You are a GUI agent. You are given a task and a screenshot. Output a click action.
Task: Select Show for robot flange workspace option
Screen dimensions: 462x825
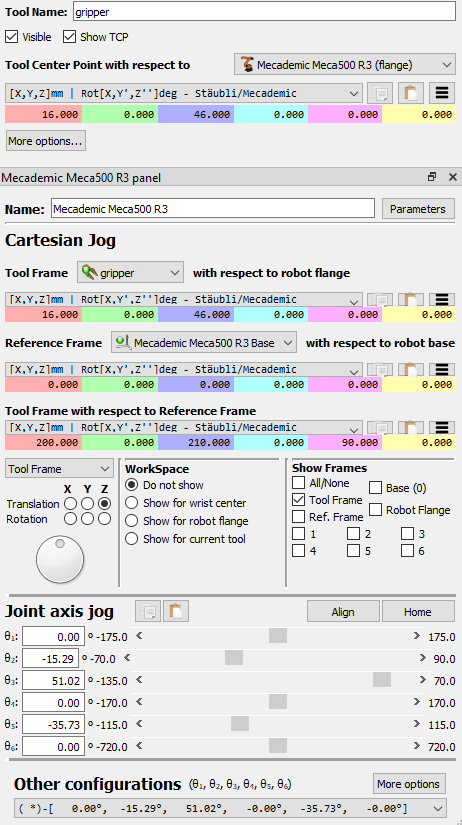tap(132, 521)
